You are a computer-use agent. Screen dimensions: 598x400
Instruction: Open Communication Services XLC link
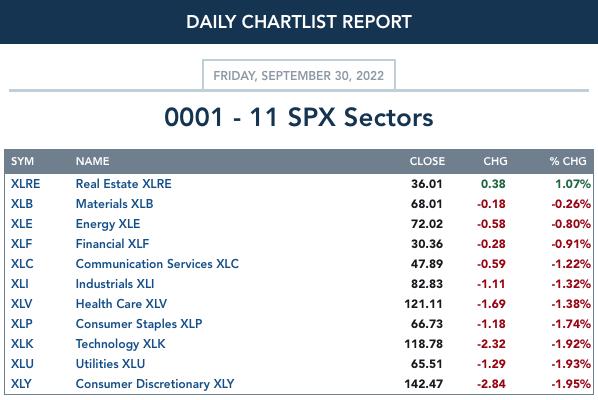click(x=157, y=263)
